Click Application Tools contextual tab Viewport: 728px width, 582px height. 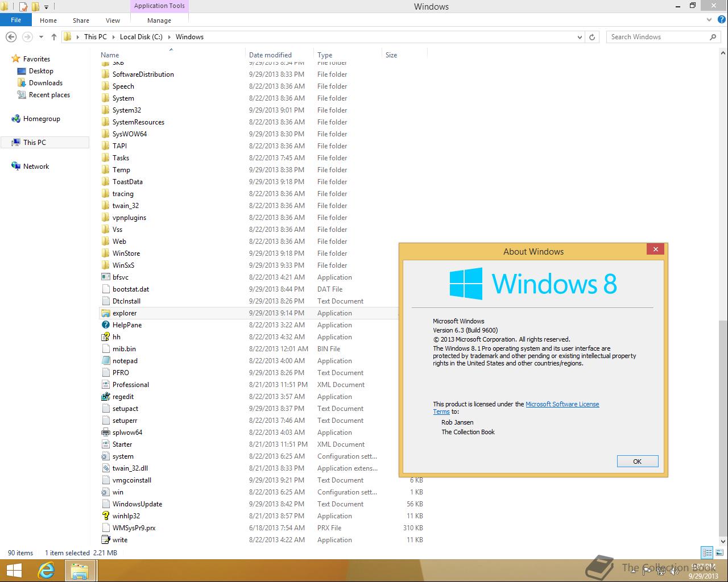(x=159, y=6)
